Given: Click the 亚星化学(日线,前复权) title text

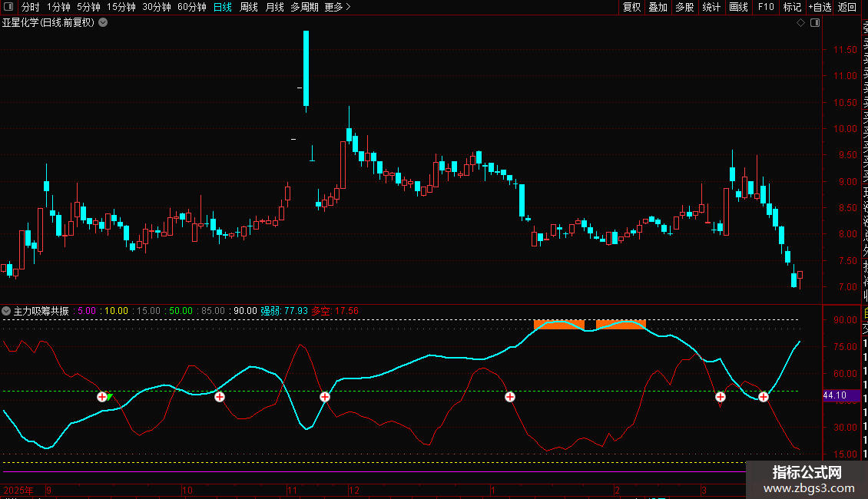Looking at the screenshot, I should (x=48, y=23).
